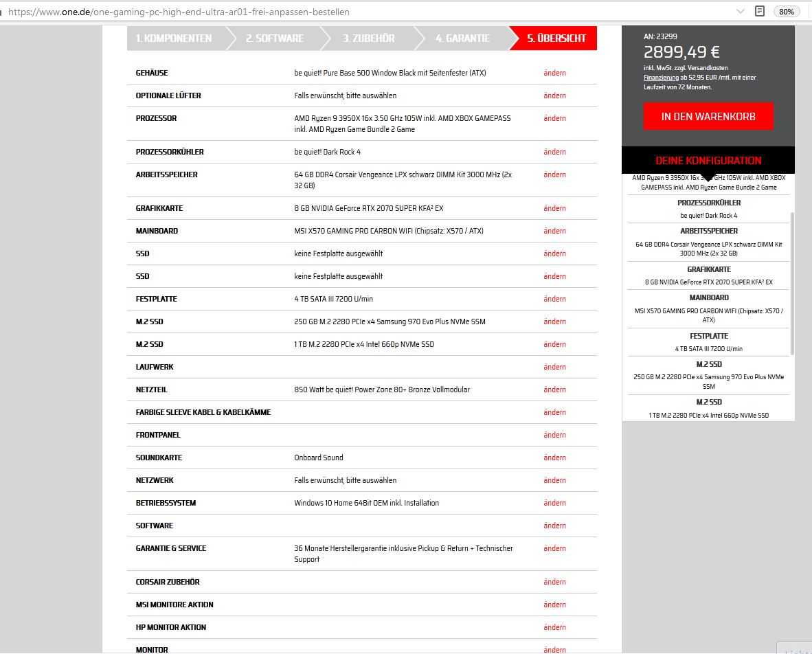Select '250 GB M.2 2280 PCIe x4 Samsung' in table
Image resolution: width=812 pixels, height=654 pixels.
(x=350, y=322)
